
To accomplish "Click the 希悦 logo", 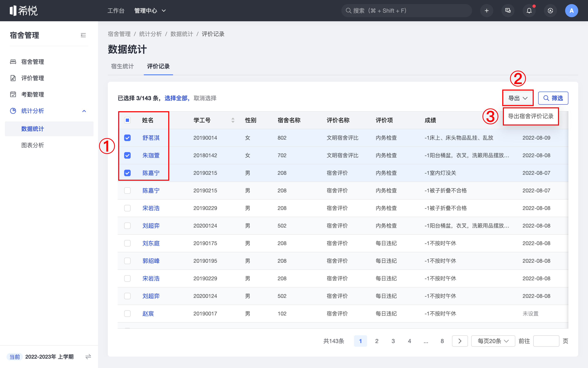I will point(23,10).
